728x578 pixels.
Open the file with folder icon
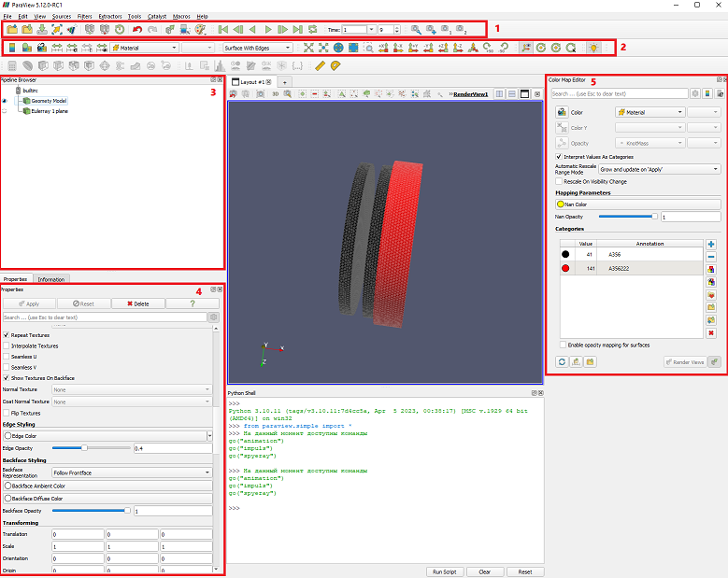[x=12, y=30]
